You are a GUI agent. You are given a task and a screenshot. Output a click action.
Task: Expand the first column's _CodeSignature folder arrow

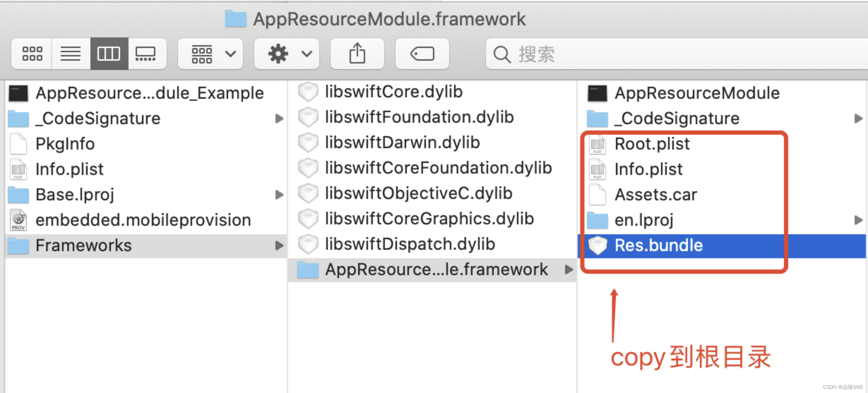(279, 119)
